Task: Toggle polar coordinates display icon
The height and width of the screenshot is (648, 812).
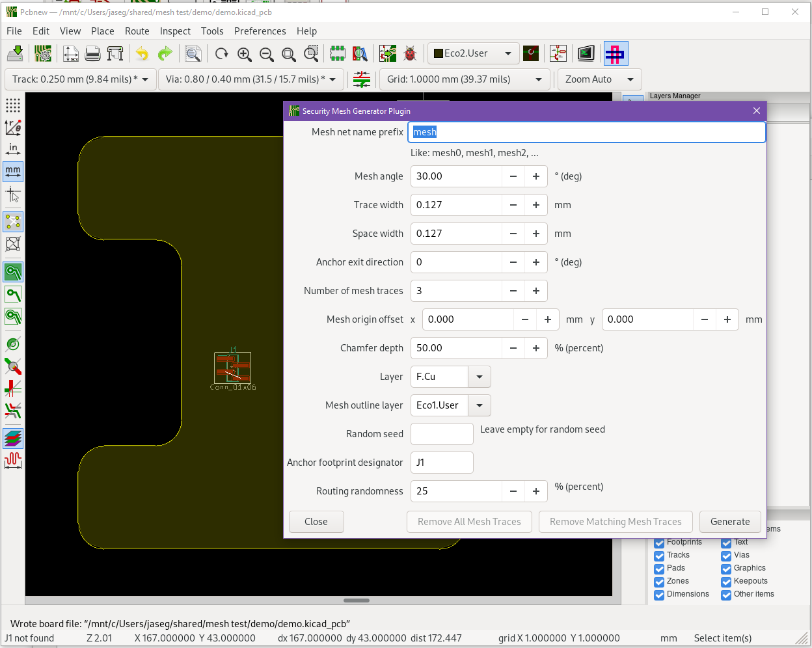Action: (x=13, y=127)
